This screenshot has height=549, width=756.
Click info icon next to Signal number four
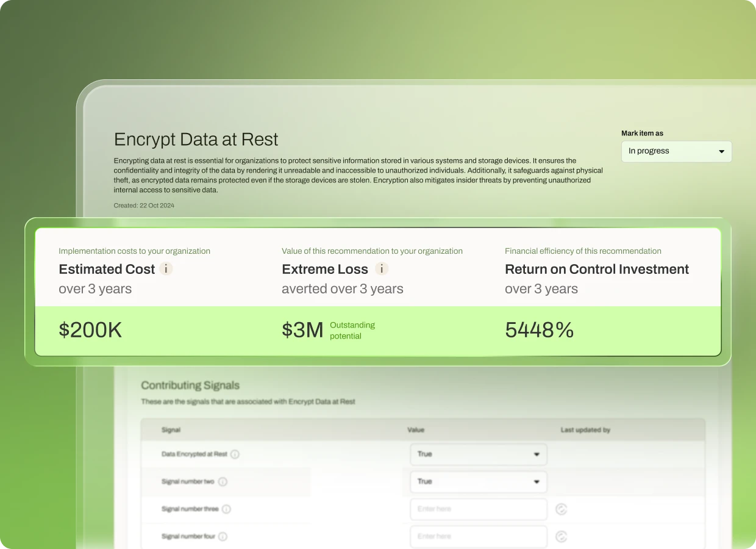pyautogui.click(x=223, y=537)
